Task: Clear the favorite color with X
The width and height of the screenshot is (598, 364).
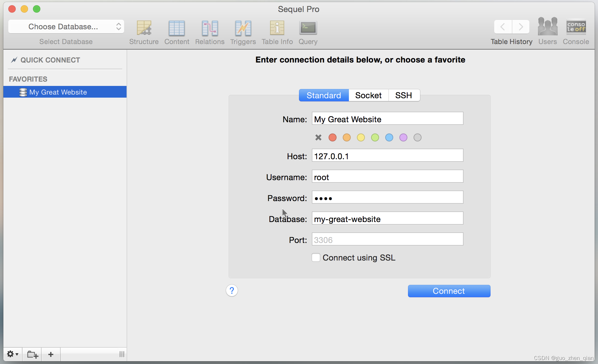Action: (x=318, y=137)
